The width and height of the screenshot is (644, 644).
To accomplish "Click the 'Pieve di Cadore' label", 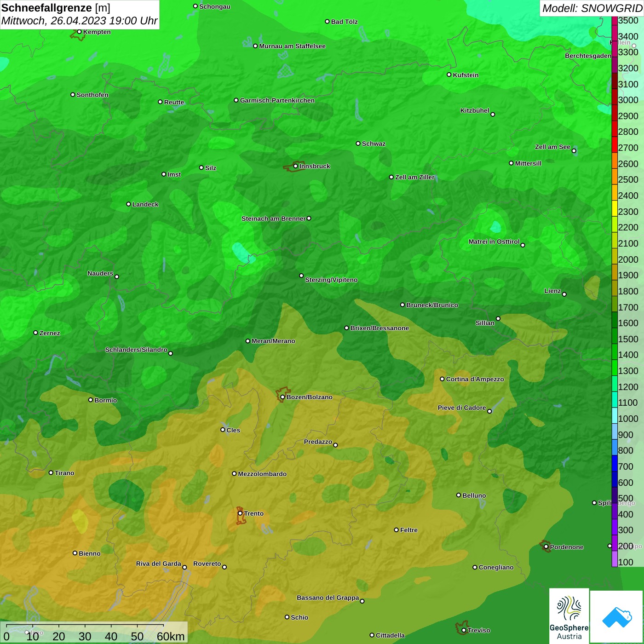I will pos(462,408).
